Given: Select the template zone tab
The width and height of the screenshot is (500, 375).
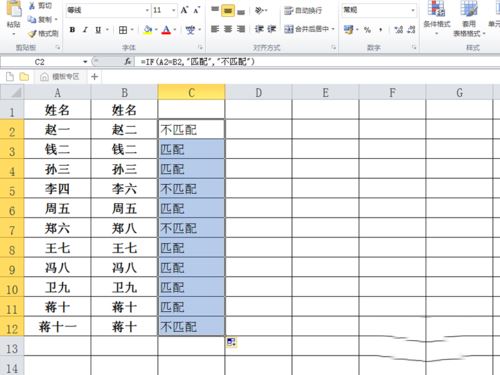Looking at the screenshot, I should 60,77.
